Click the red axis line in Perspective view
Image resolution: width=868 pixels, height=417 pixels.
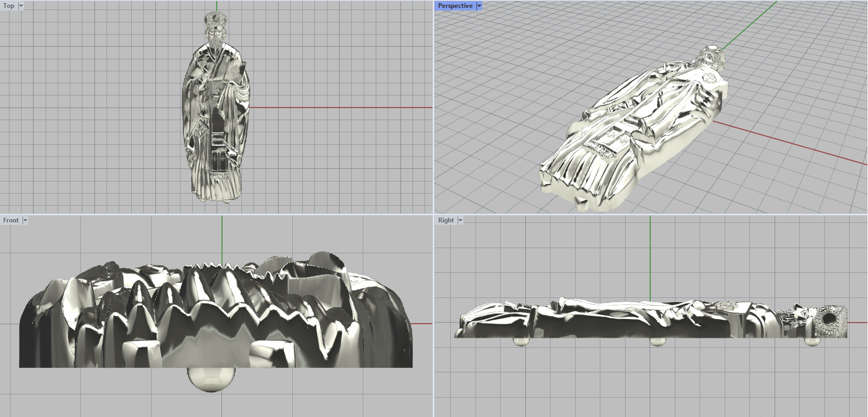coord(787,142)
